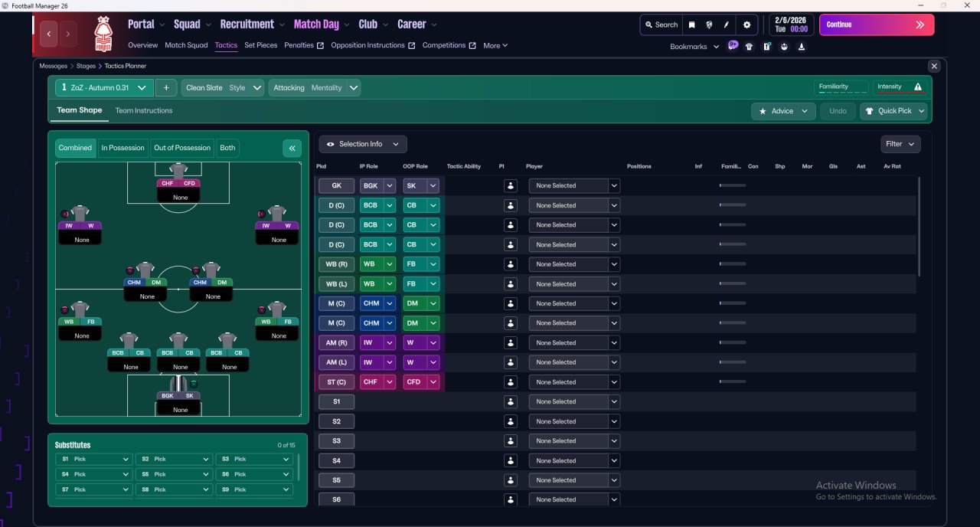980x527 pixels.
Task: Go back with the left arrow navigation button
Action: click(x=49, y=34)
